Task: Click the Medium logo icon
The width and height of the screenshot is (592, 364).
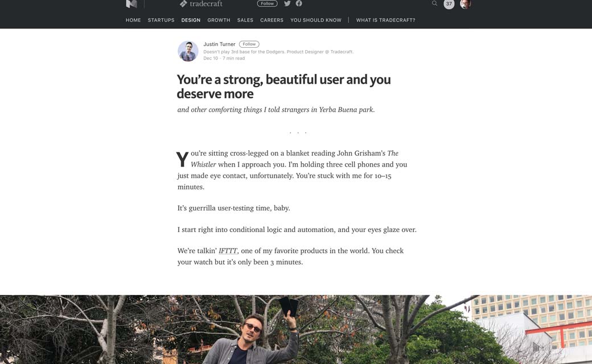Action: (x=131, y=4)
